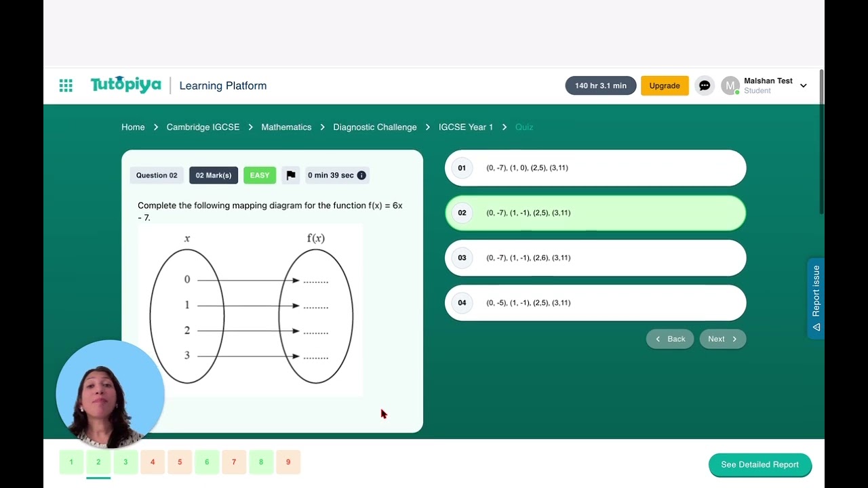Flag this question with the flag icon
The image size is (868, 488).
(291, 176)
